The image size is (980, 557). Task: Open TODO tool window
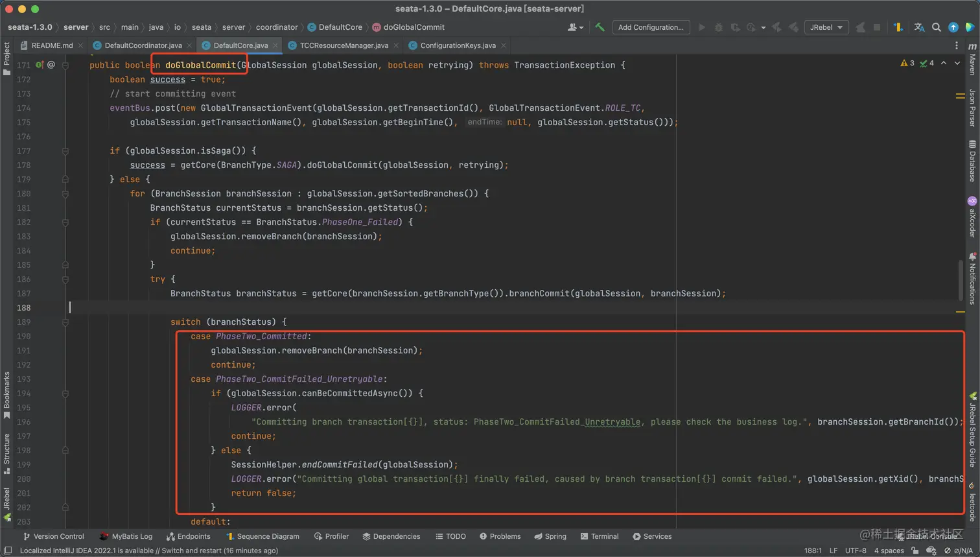click(x=450, y=536)
